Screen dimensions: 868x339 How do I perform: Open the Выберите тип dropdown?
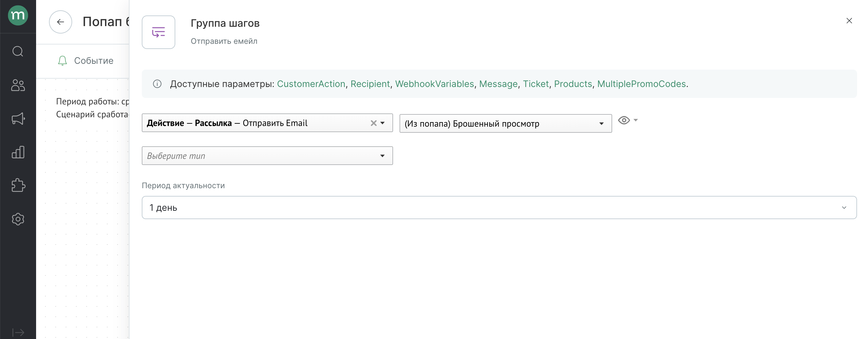267,156
